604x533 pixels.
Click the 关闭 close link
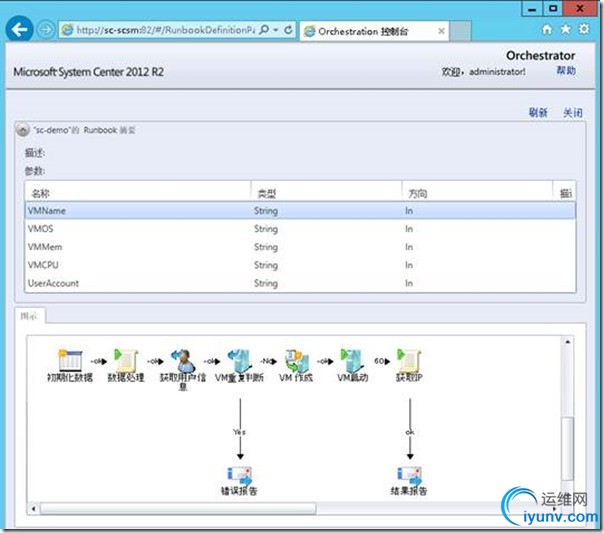click(572, 112)
